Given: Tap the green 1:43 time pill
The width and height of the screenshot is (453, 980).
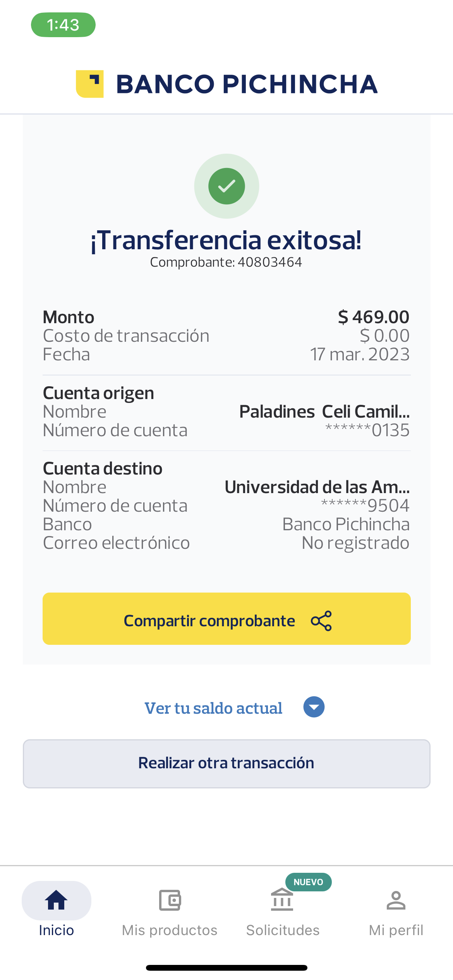Looking at the screenshot, I should pos(63,25).
